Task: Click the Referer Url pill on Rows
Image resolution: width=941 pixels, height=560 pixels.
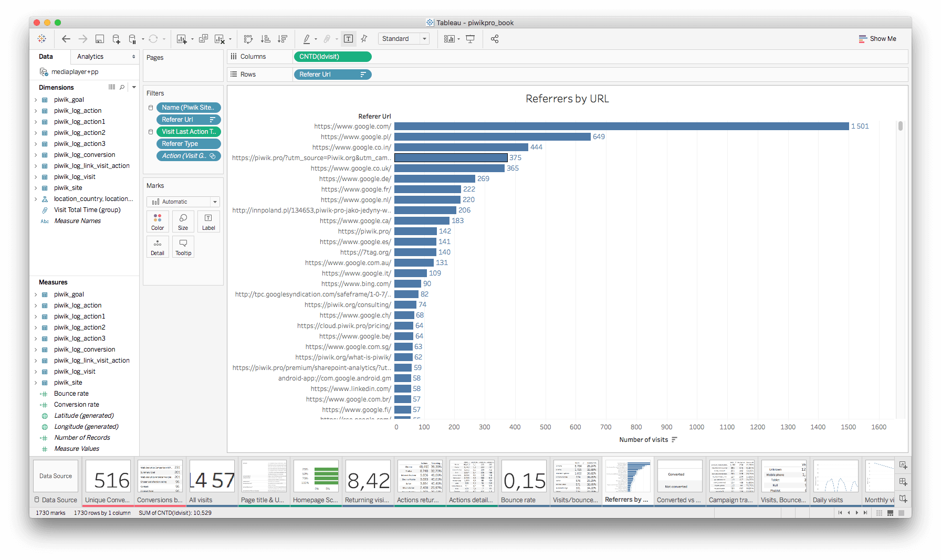Action: point(333,75)
